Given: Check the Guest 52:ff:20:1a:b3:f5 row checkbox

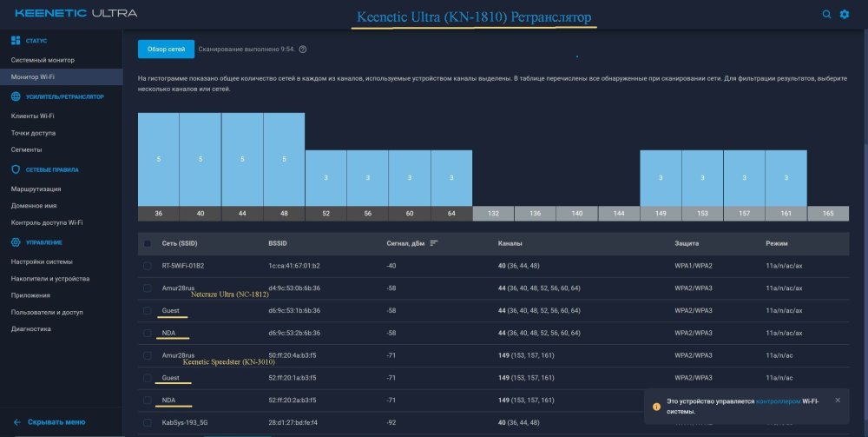Looking at the screenshot, I should click(x=148, y=378).
